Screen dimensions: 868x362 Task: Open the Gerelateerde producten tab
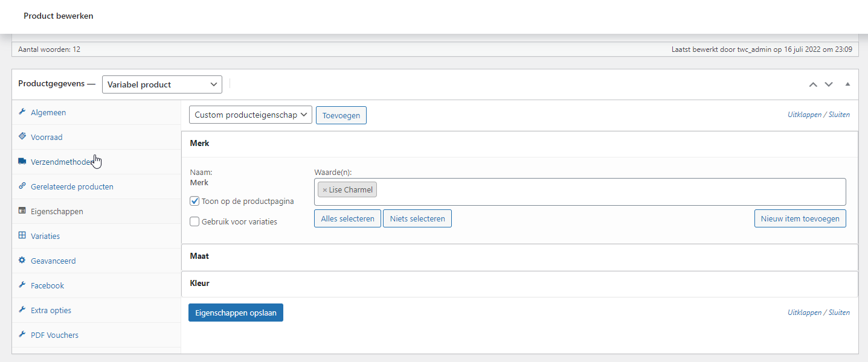coord(97,186)
